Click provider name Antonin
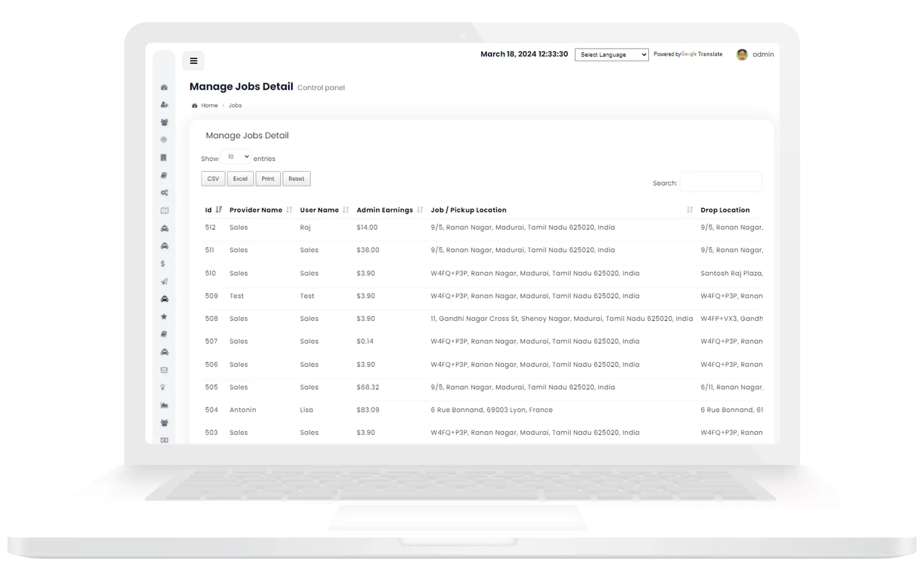 pyautogui.click(x=243, y=410)
